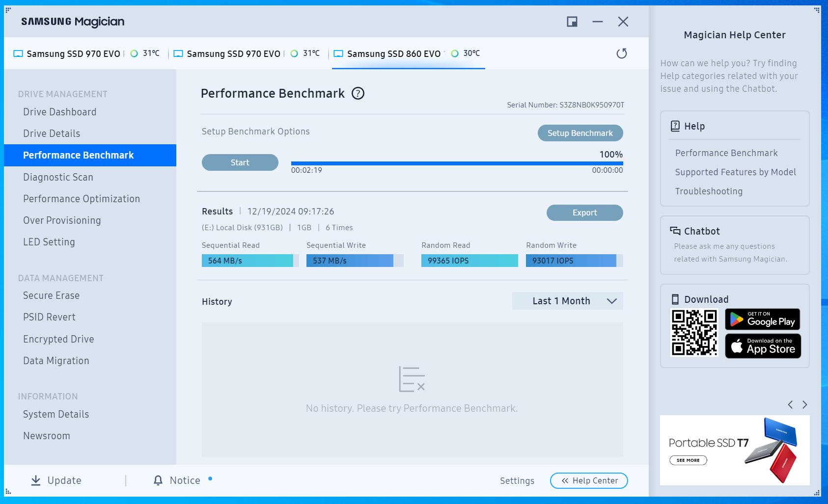Click the Sequential Write 537 MB/s bar
828x504 pixels.
(355, 261)
